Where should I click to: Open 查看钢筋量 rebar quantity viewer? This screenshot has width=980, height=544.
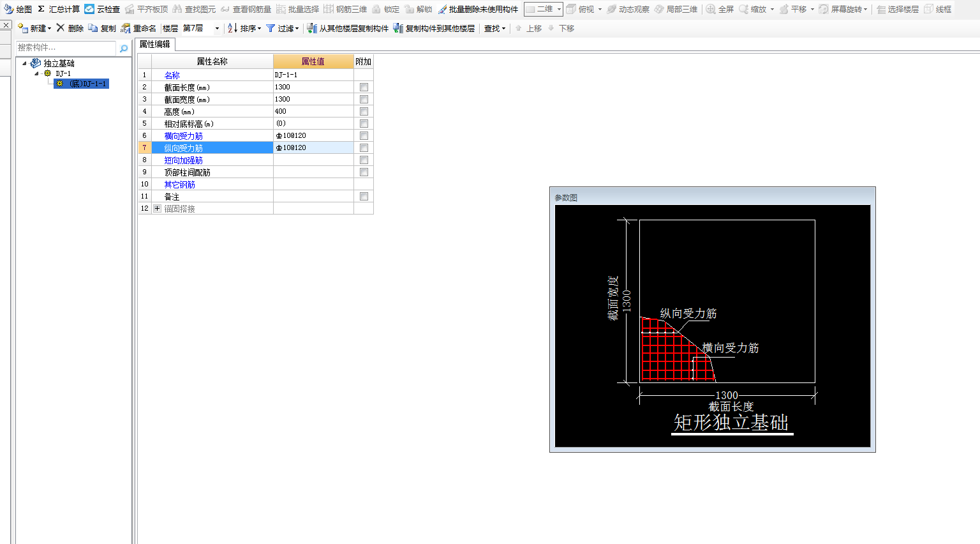(x=246, y=9)
